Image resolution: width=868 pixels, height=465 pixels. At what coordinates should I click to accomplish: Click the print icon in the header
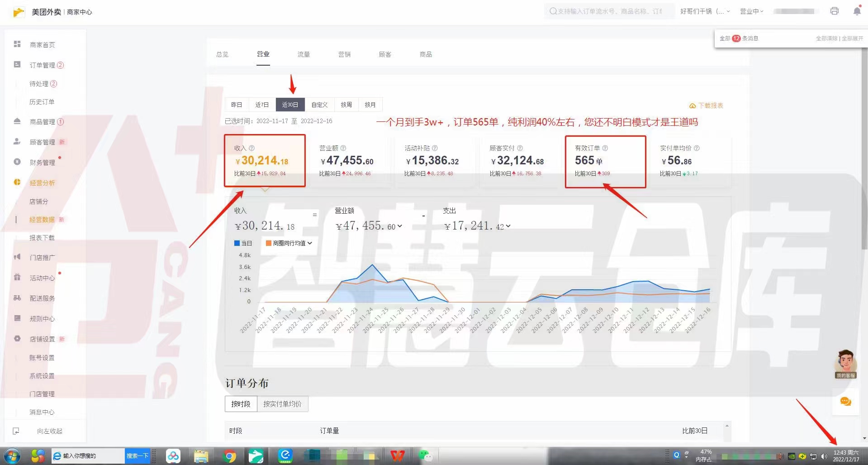[834, 11]
